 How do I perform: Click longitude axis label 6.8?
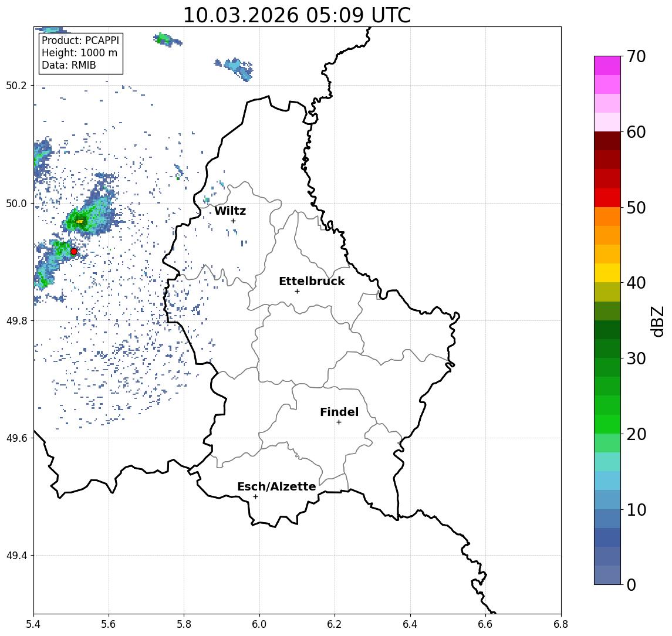(561, 624)
